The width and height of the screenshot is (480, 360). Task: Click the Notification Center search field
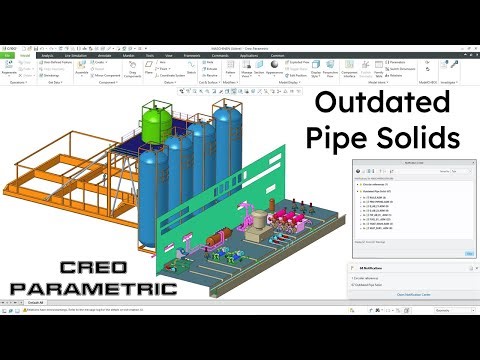[x=417, y=171]
